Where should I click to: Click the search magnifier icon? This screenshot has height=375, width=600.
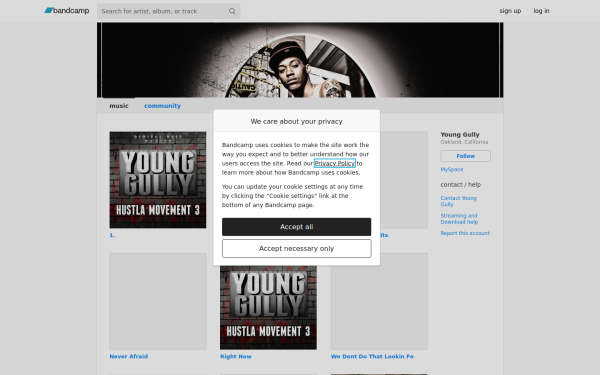tap(232, 11)
